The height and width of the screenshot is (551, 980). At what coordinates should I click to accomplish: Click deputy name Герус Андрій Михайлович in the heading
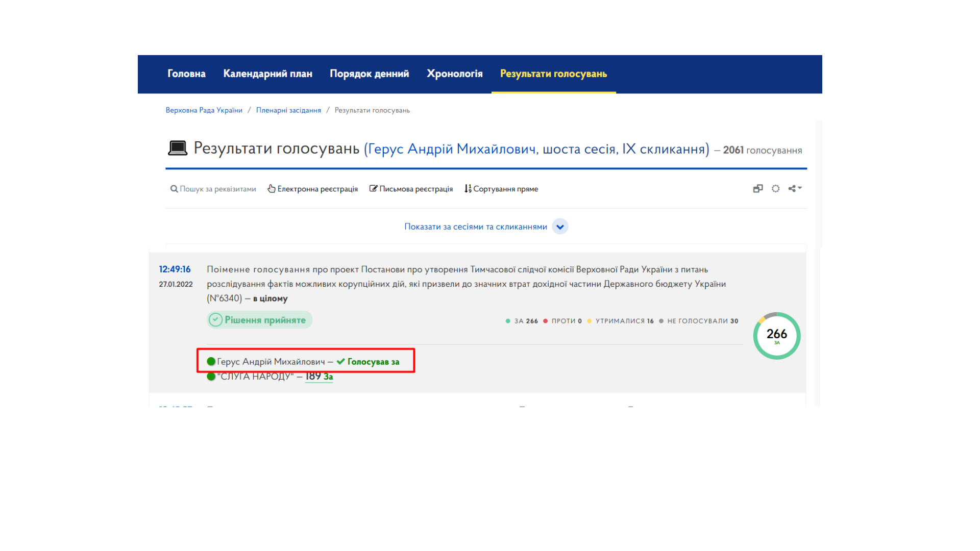coord(453,149)
